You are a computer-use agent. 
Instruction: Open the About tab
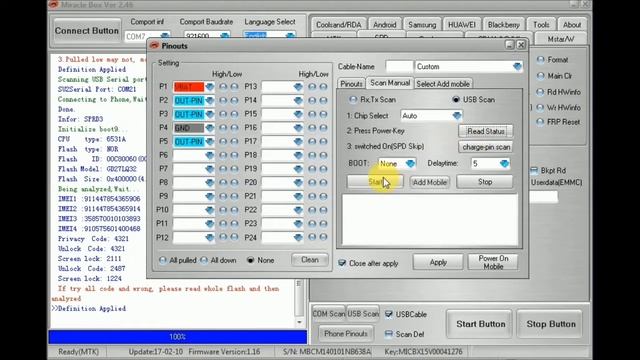click(572, 25)
